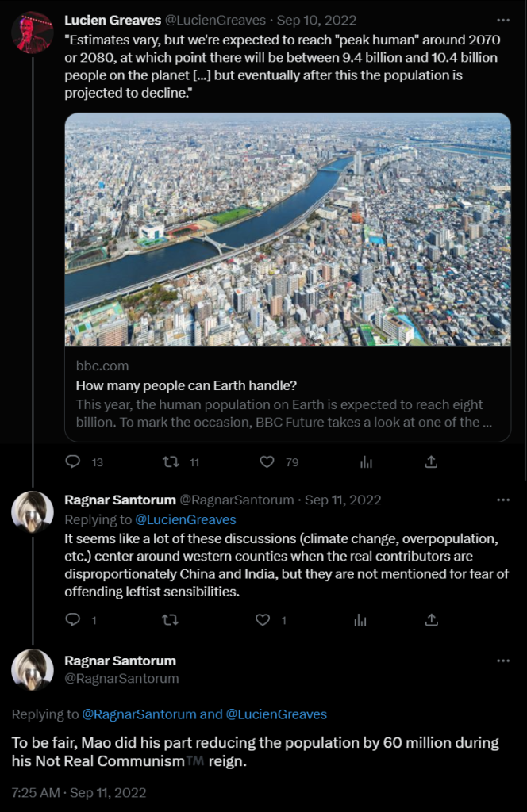Open the @RagnarSantorum mention in bottom tweet
The width and height of the screenshot is (527, 812).
click(x=139, y=714)
